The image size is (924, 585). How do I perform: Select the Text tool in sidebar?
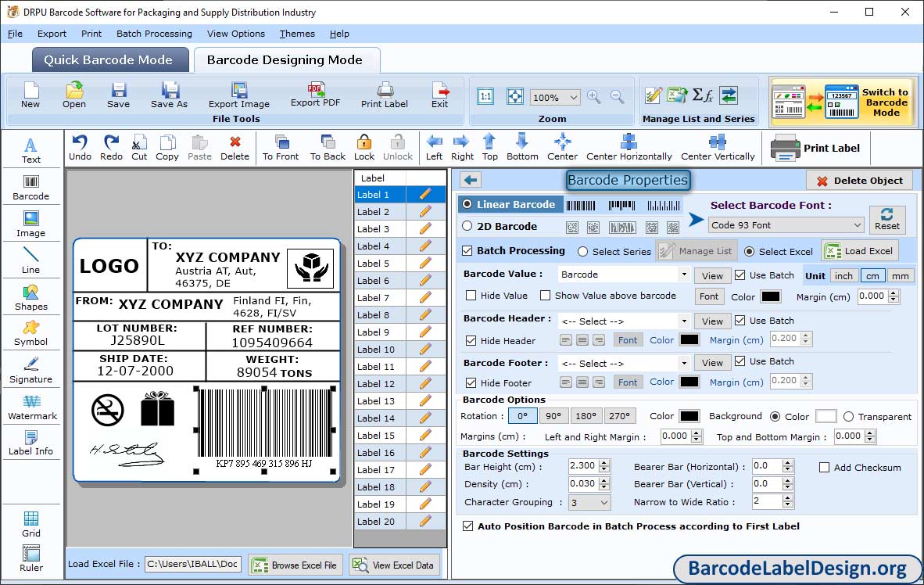[x=30, y=150]
